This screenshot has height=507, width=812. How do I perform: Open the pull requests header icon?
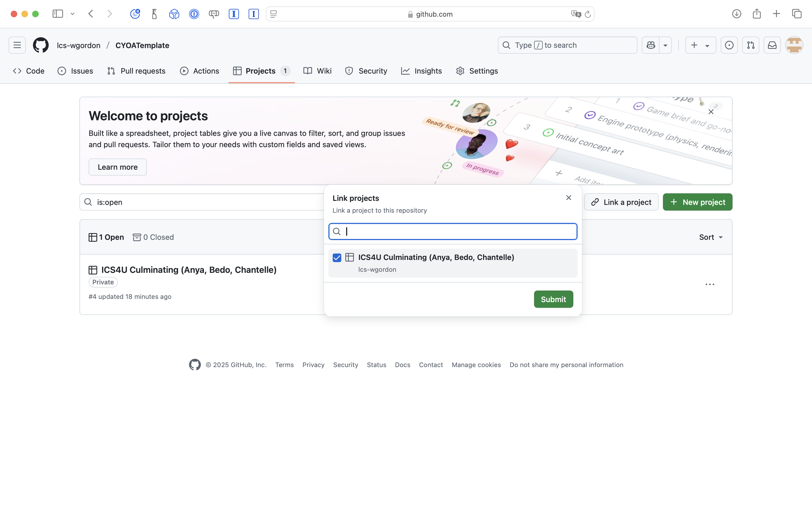coord(750,45)
